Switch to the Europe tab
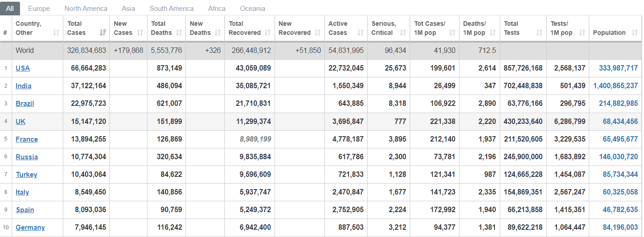The height and width of the screenshot is (237, 644). click(x=39, y=9)
